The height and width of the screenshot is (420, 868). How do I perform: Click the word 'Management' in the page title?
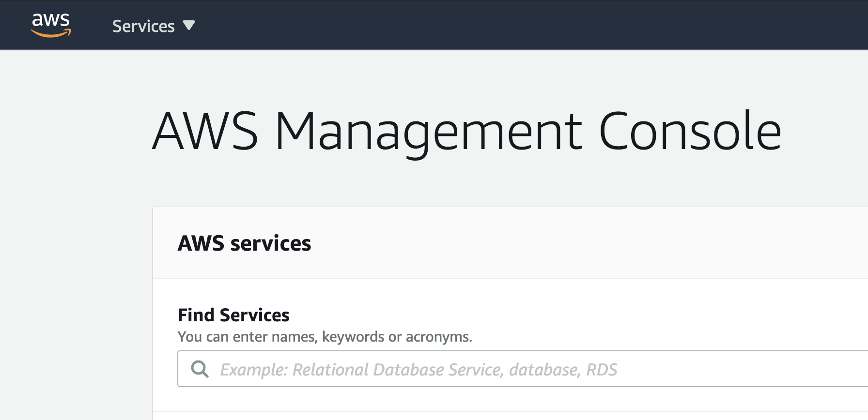(x=429, y=131)
